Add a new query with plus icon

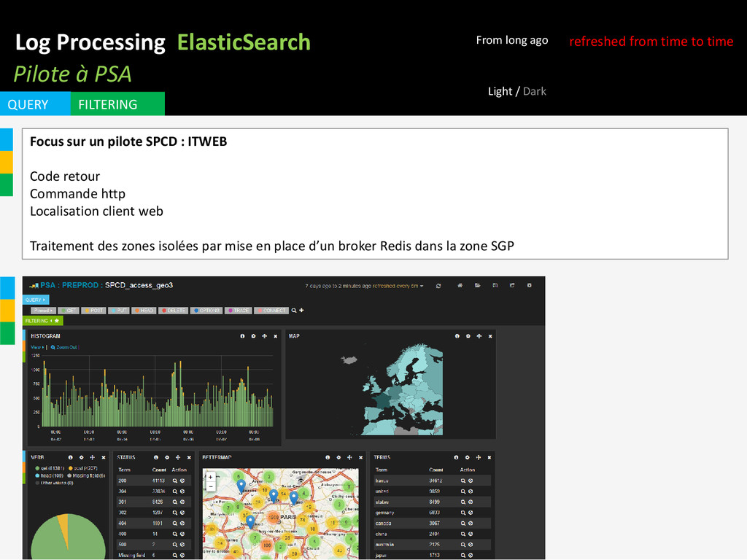301,311
